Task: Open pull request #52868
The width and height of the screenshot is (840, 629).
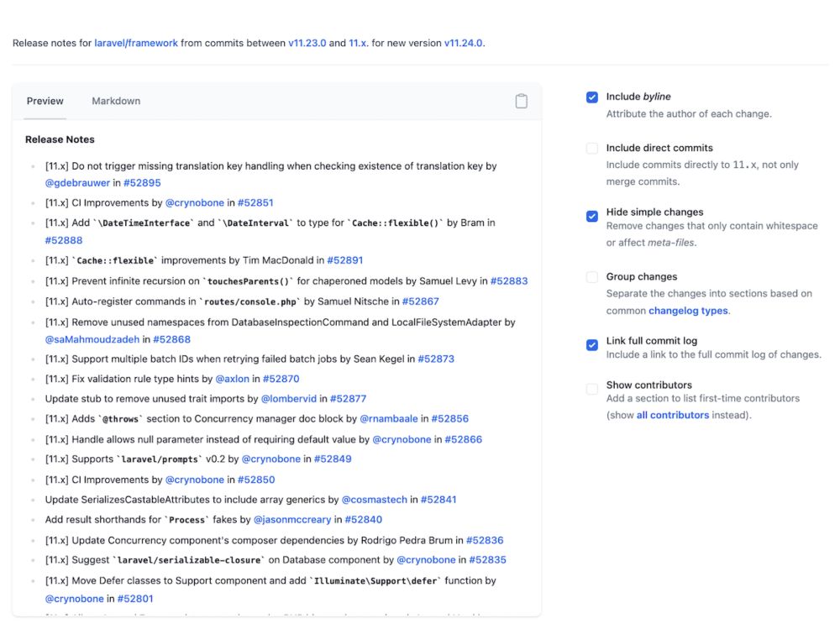Action: click(x=171, y=339)
